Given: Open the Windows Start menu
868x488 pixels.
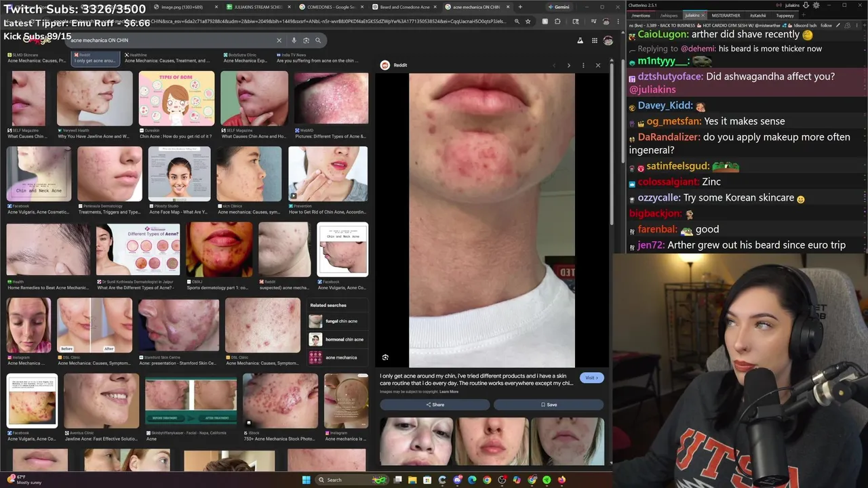Looking at the screenshot, I should point(306,480).
